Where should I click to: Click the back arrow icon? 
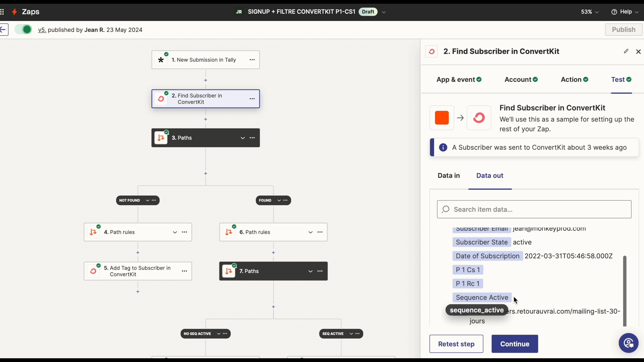click(4, 30)
